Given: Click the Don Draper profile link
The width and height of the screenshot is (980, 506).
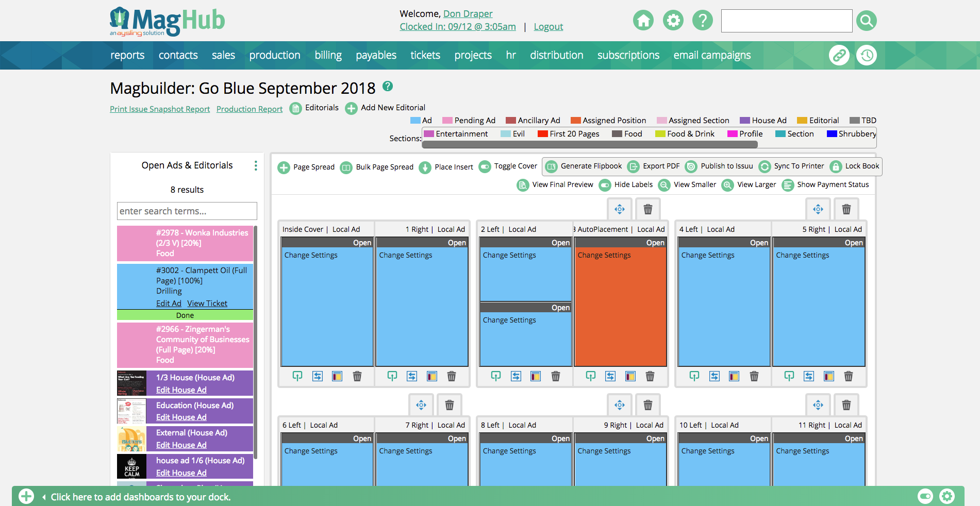Looking at the screenshot, I should pos(468,14).
